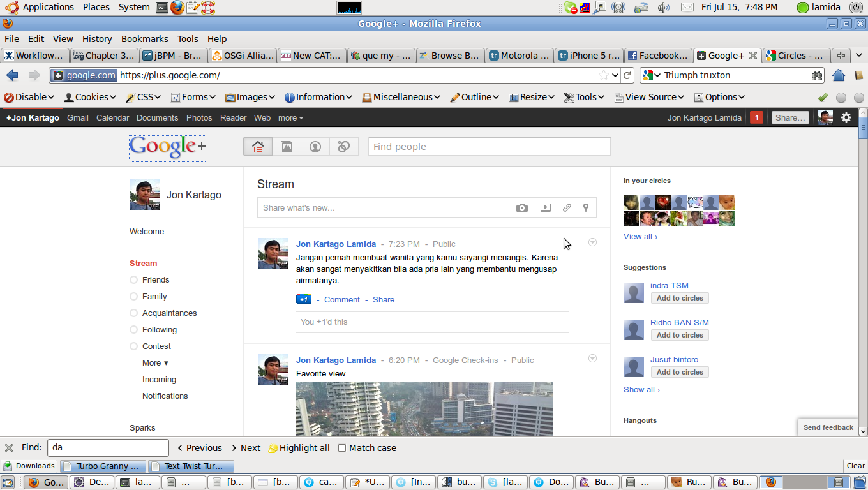Screen dimensions: 868x490
Task: Switch to the Facebook tab
Action: [x=658, y=56]
